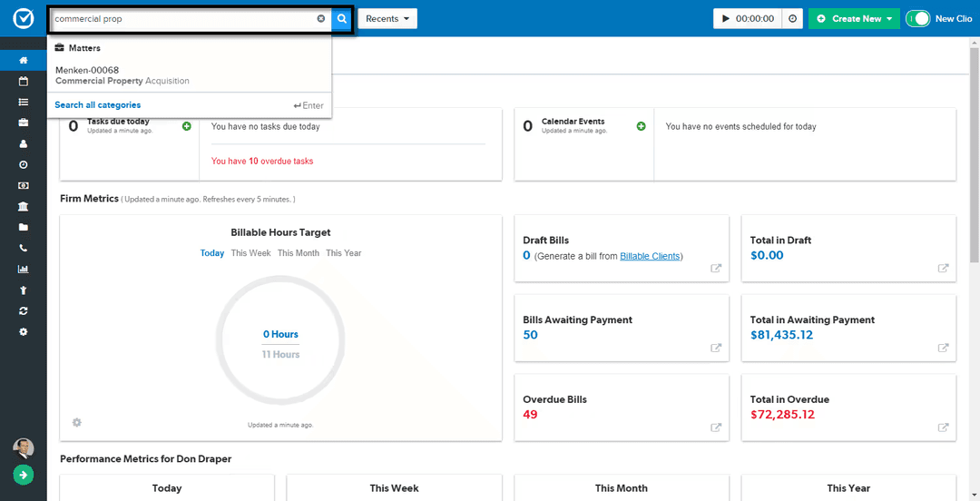The width and height of the screenshot is (980, 501).
Task: Toggle the New Clio switch
Action: point(918,19)
